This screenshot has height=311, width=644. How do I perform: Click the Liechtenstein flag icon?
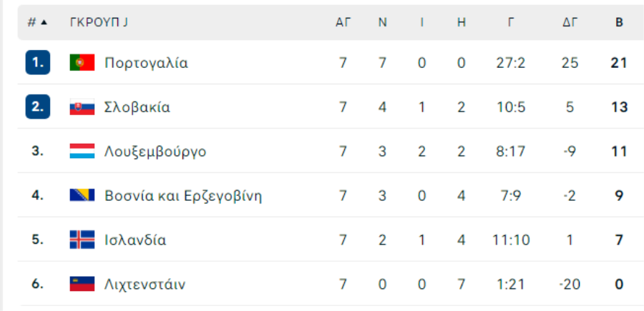point(82,284)
